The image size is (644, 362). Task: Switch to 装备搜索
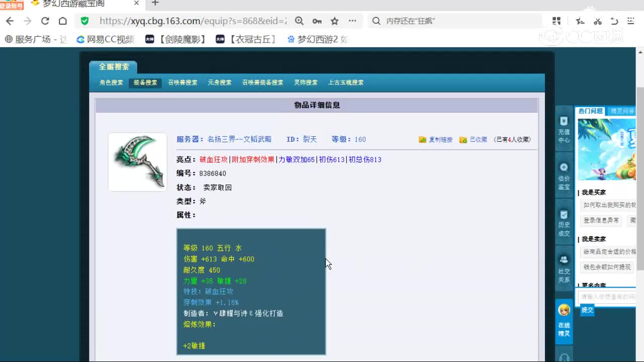(145, 82)
